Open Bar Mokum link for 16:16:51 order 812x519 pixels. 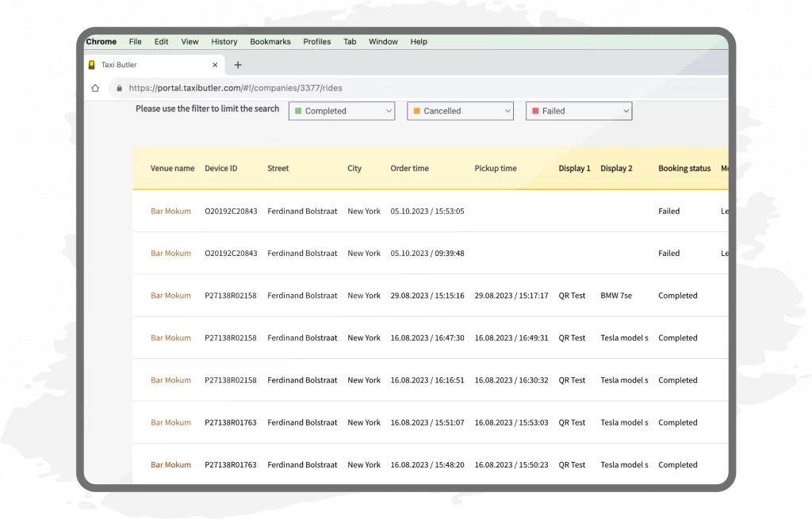tap(171, 380)
